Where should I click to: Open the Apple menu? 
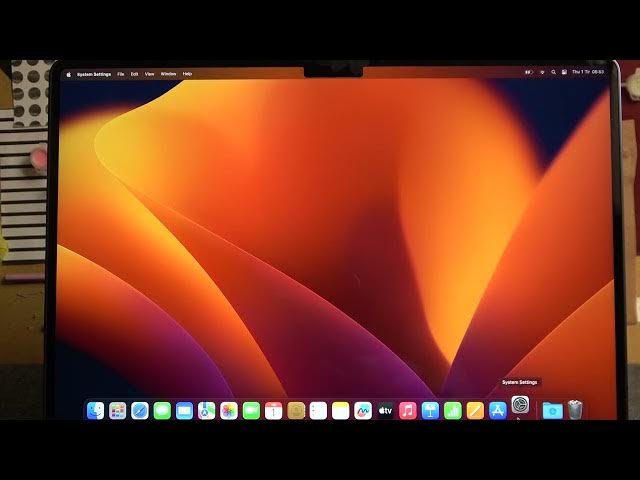pyautogui.click(x=69, y=74)
